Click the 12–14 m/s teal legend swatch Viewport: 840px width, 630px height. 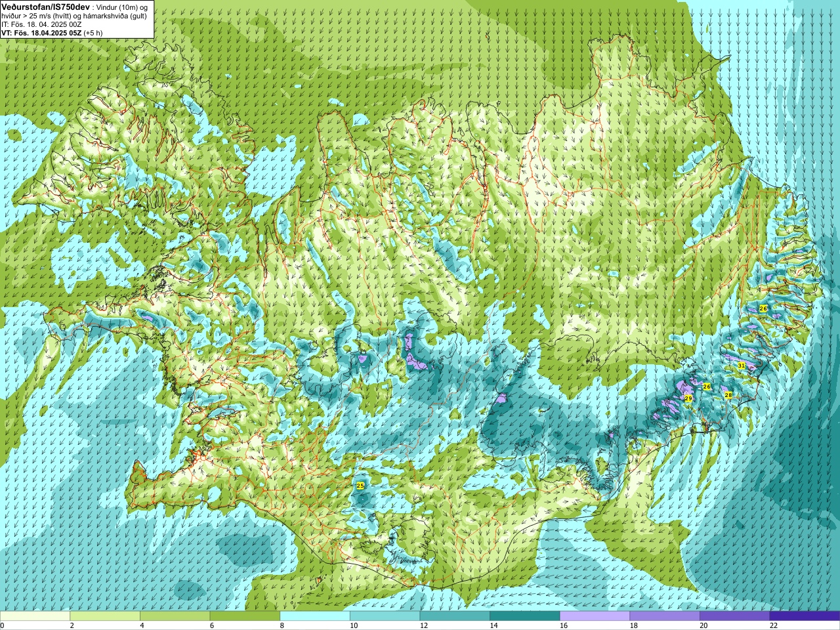pyautogui.click(x=455, y=616)
